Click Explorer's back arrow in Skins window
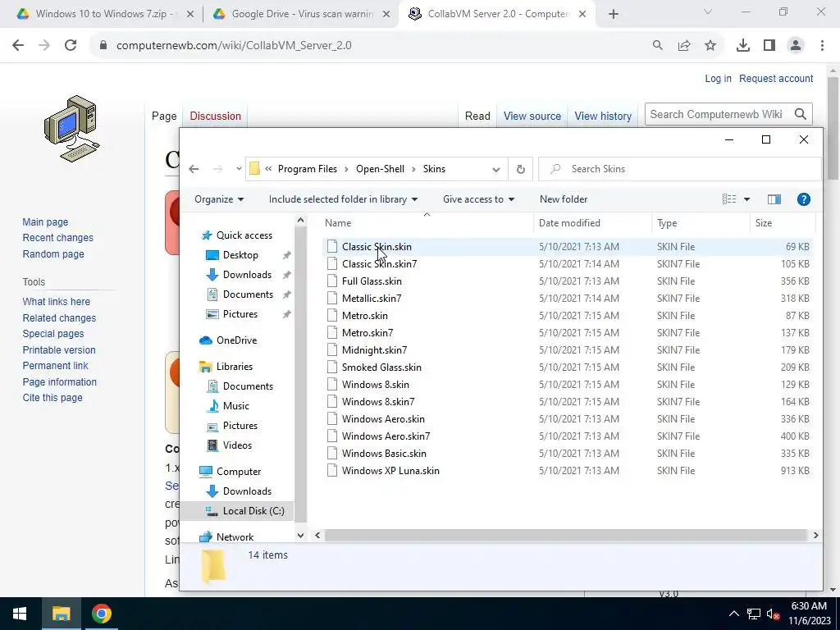840x630 pixels. coord(194,169)
